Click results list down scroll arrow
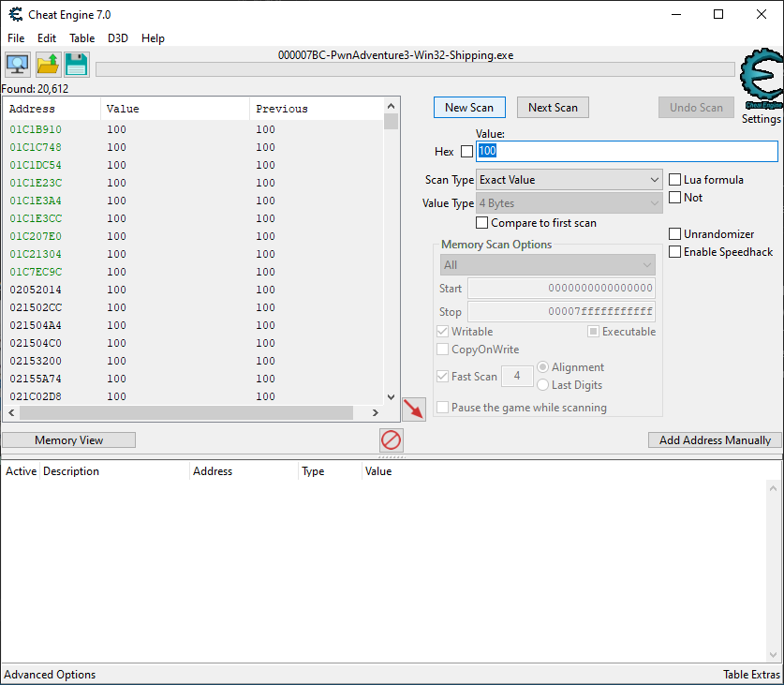The height and width of the screenshot is (685, 784). 391,397
